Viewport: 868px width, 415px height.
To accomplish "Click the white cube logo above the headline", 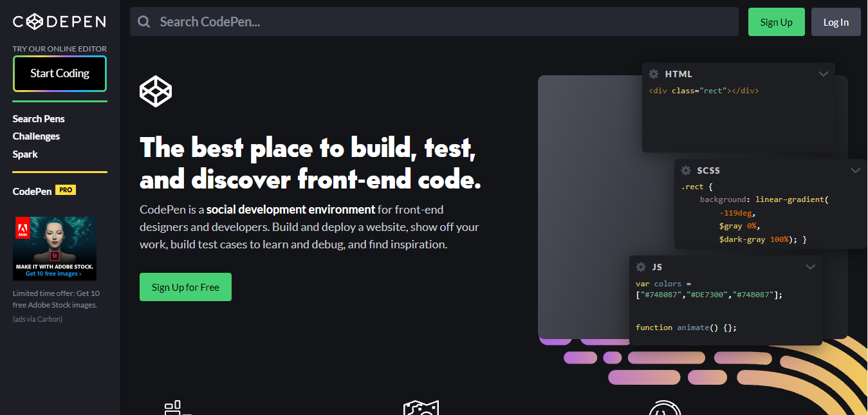I will 156,91.
